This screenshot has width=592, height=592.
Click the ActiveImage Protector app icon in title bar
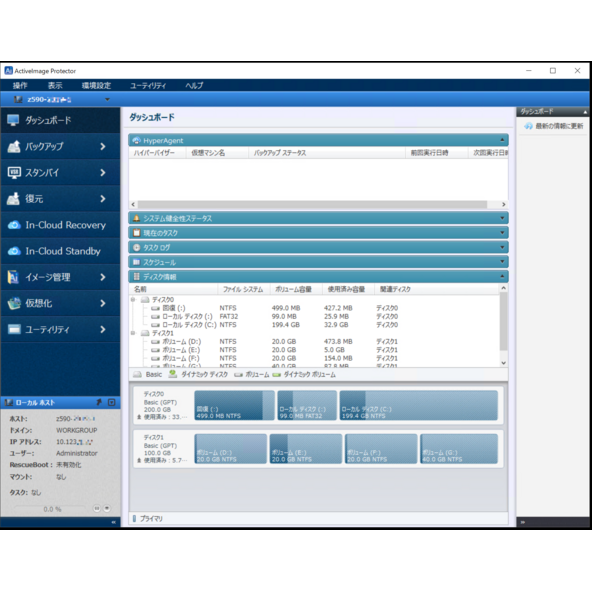tap(8, 71)
